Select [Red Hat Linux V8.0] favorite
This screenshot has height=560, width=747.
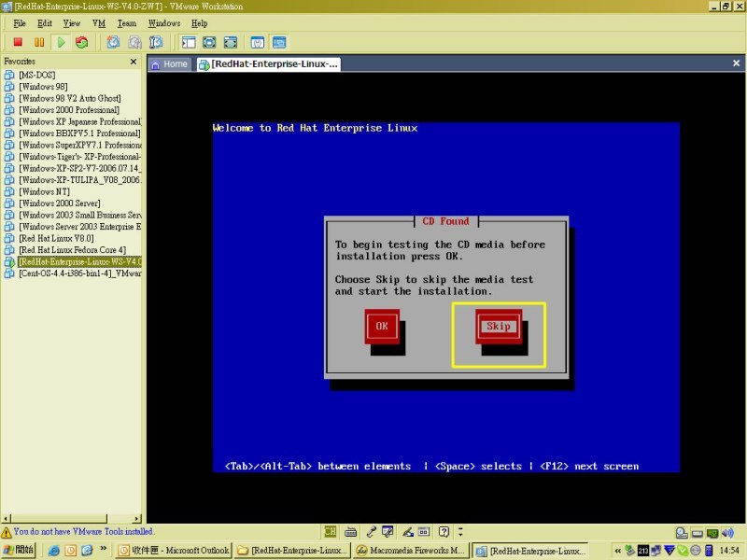pyautogui.click(x=56, y=238)
